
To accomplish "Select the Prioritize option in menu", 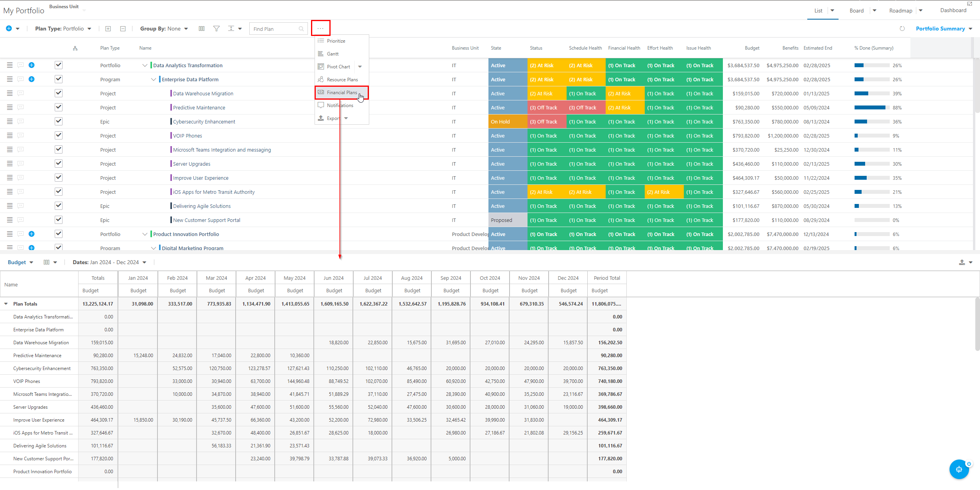I will click(x=336, y=41).
